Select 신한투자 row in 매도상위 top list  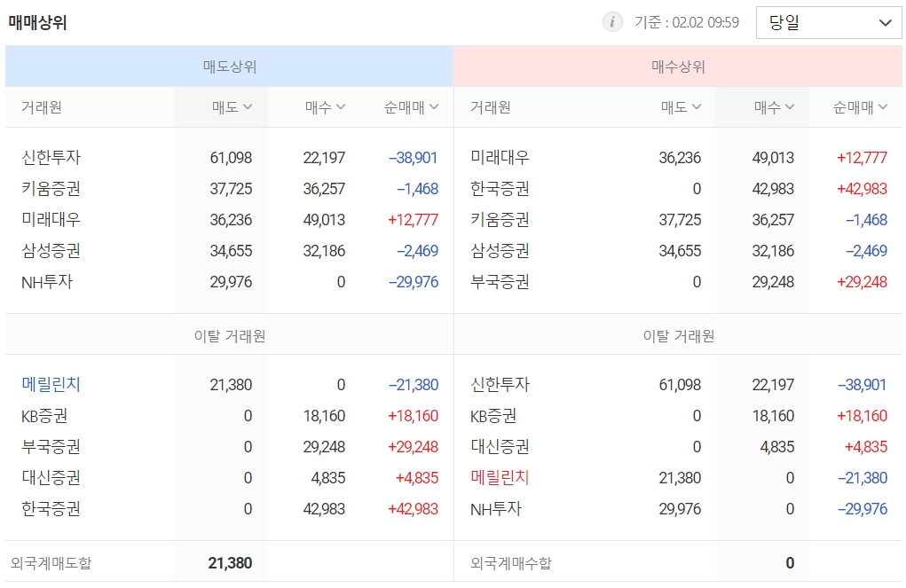230,157
